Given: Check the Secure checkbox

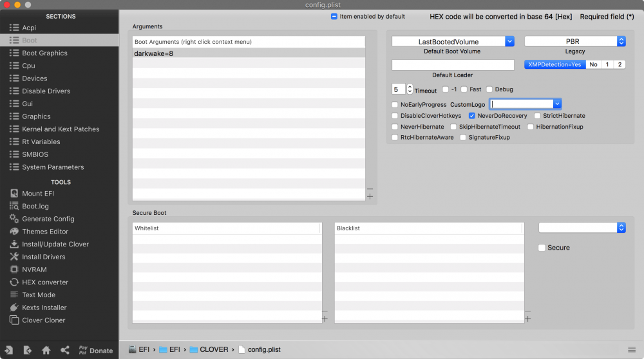Looking at the screenshot, I should 542,248.
